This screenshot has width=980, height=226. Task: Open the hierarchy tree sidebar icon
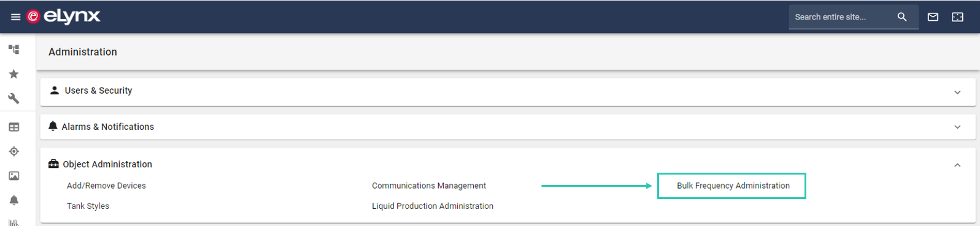[x=14, y=50]
